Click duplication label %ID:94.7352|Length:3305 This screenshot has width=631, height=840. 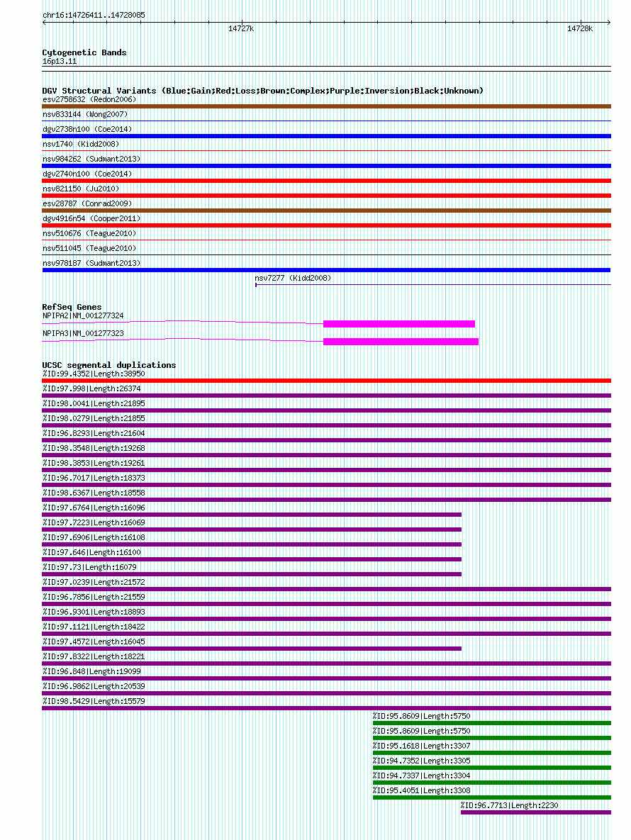[422, 761]
